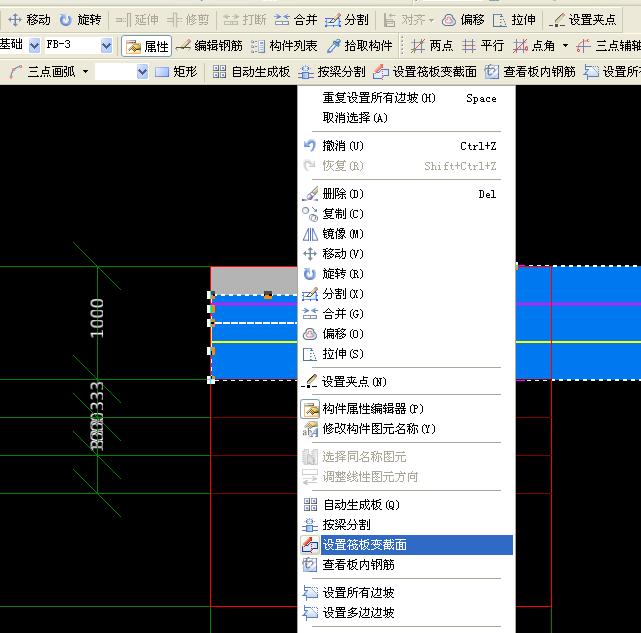Click 查看板内钢筋 in the toolbar

[530, 72]
